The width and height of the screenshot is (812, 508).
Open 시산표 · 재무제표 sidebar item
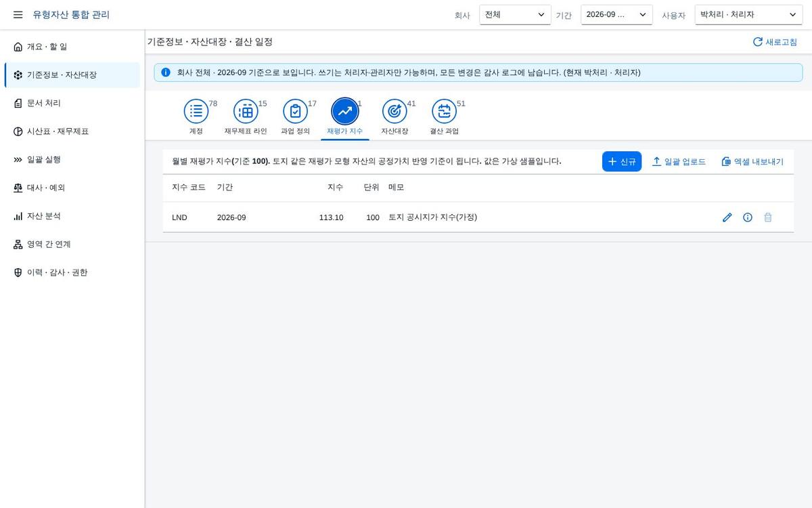tap(72, 131)
